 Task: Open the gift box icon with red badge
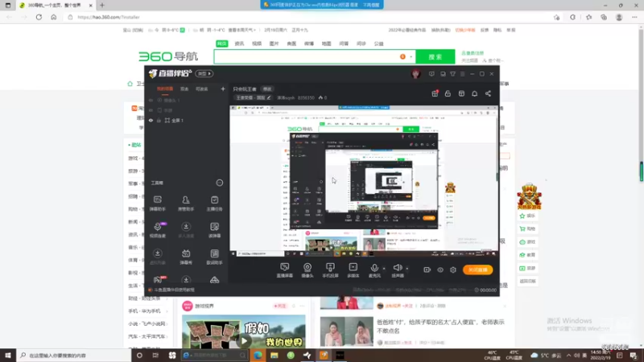click(x=435, y=93)
